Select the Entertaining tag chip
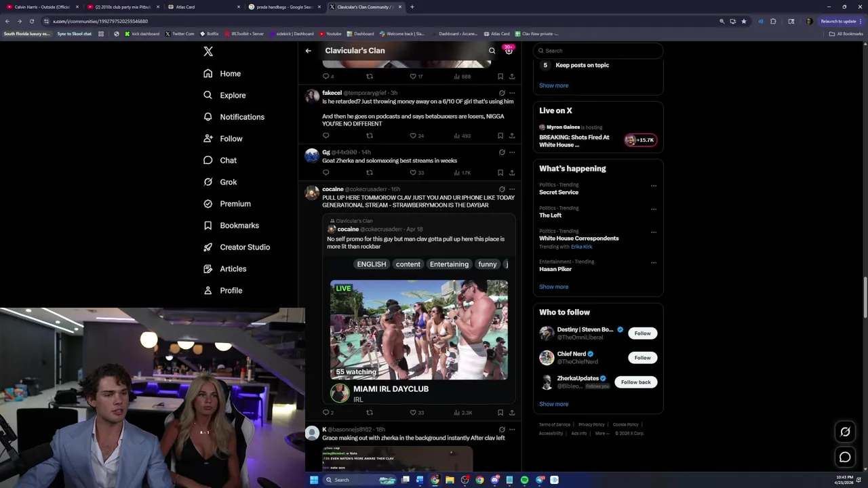This screenshot has width=868, height=488. [449, 264]
